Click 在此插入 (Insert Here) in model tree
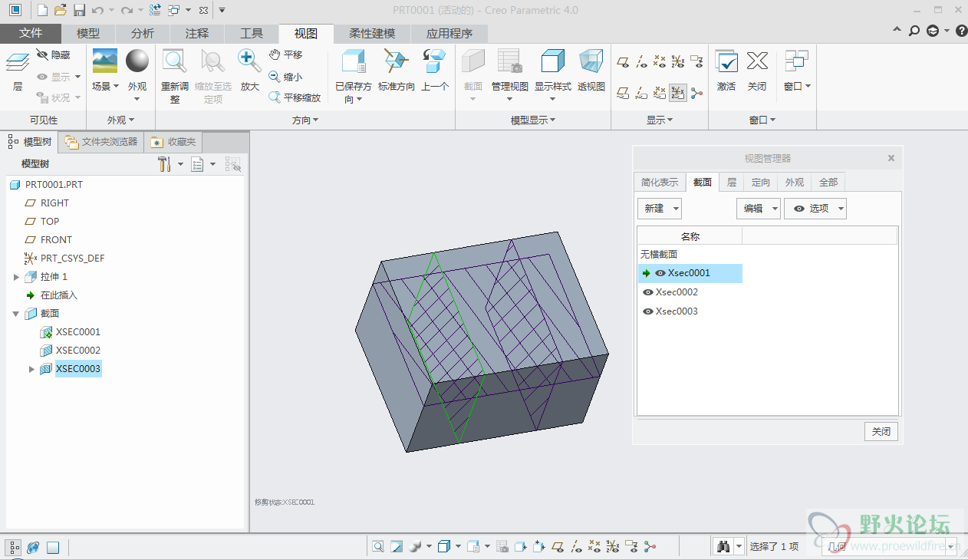 (58, 295)
